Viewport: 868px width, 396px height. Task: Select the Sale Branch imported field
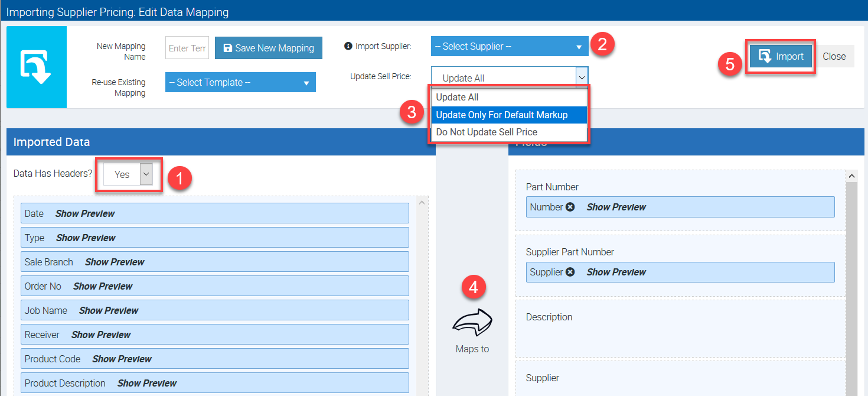click(x=49, y=262)
